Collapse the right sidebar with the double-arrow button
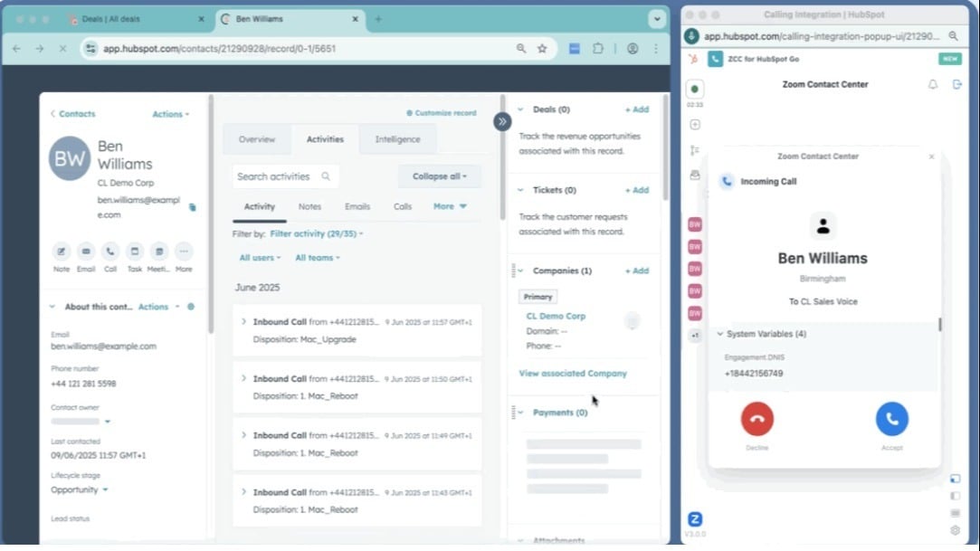This screenshot has height=551, width=980. [x=502, y=121]
